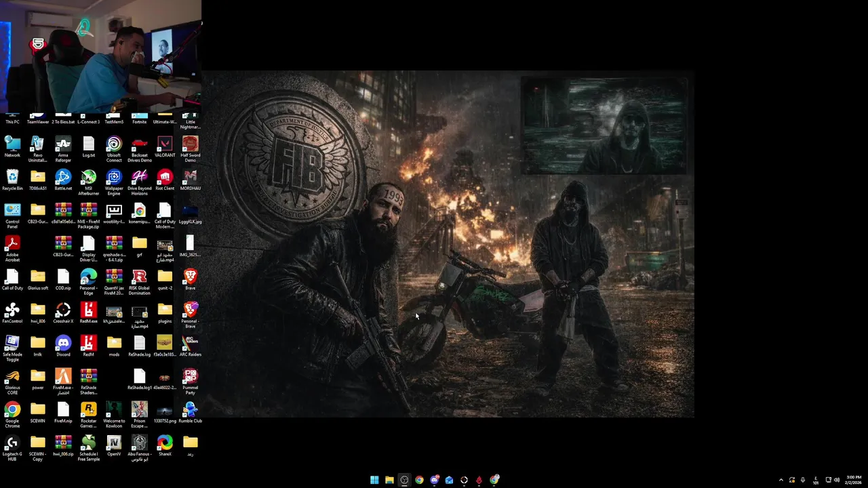Open the volume control in system tray
The width and height of the screenshot is (868, 488).
[837, 480]
